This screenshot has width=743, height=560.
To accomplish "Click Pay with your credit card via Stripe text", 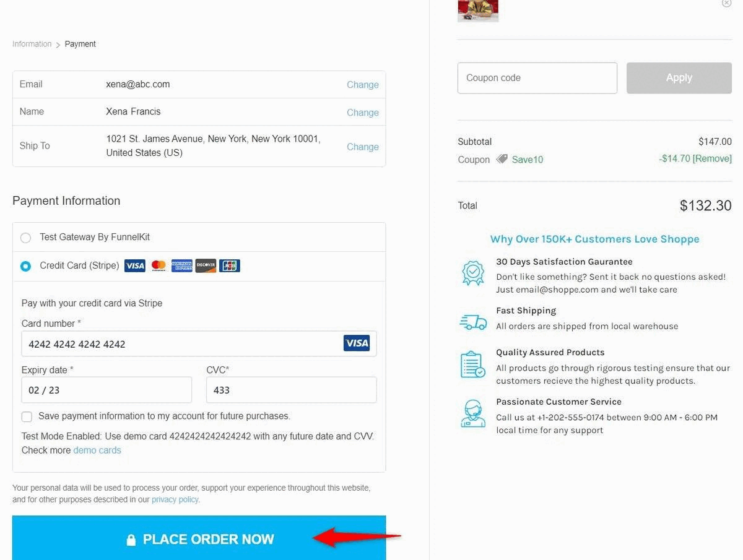I will point(92,303).
